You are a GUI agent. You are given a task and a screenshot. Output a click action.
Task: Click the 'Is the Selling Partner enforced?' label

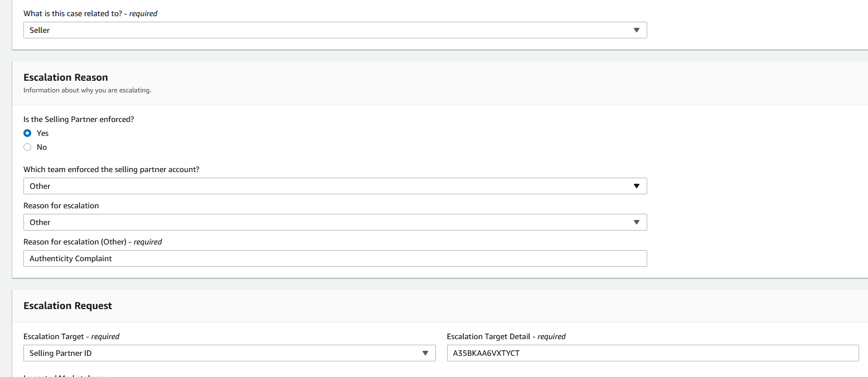79,119
